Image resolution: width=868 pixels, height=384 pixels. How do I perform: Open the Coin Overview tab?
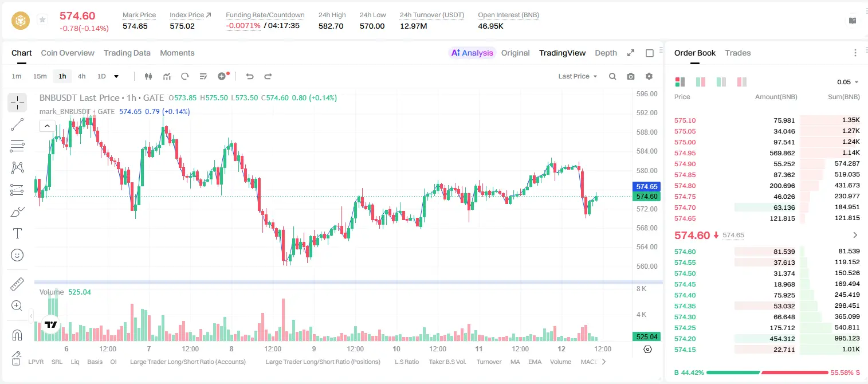(68, 53)
